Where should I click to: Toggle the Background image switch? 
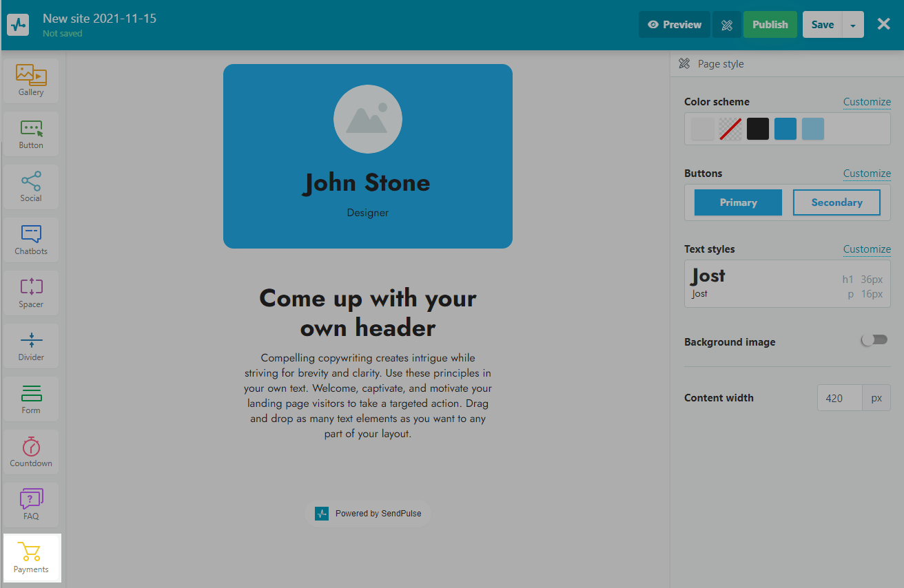pyautogui.click(x=874, y=340)
